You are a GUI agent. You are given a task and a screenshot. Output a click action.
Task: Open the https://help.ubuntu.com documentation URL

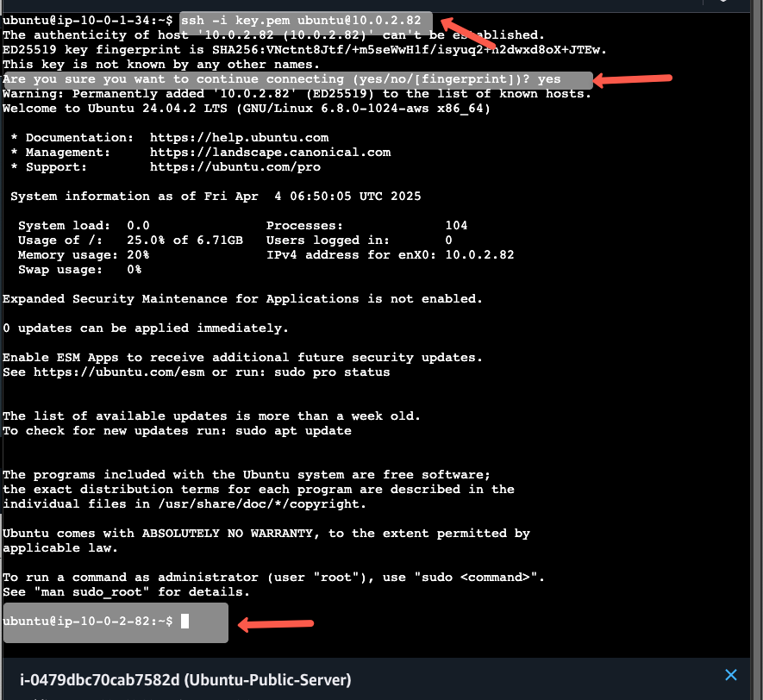tap(239, 138)
